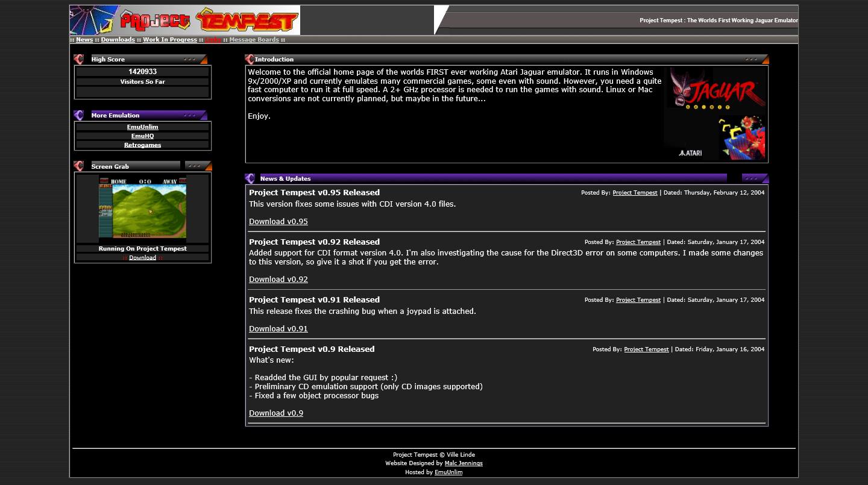Open the Work In Progress page
Viewport: 868px width, 485px height.
click(170, 40)
